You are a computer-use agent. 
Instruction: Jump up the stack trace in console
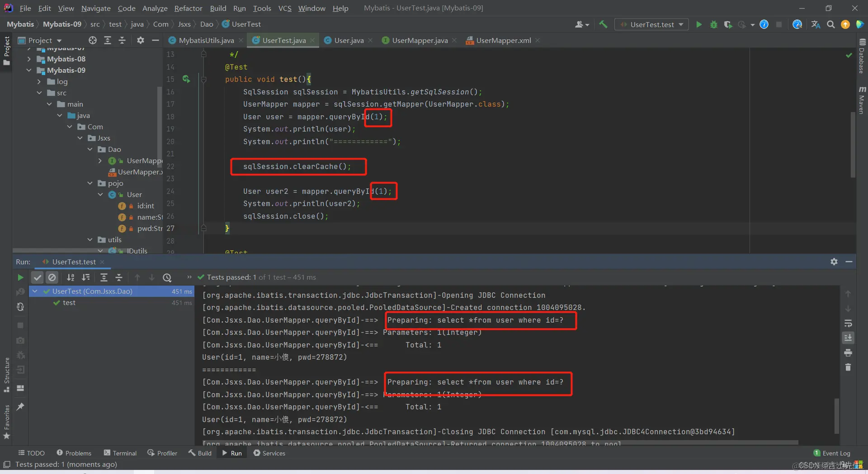point(848,294)
